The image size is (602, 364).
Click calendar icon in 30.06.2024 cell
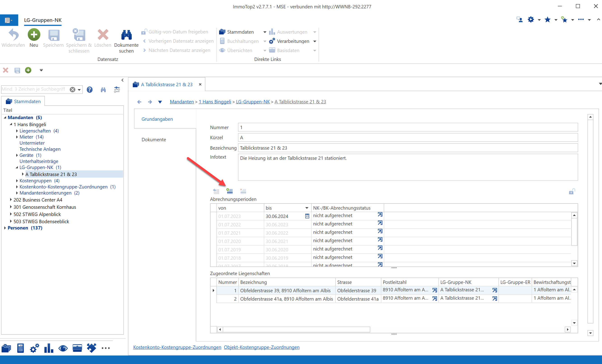click(307, 216)
